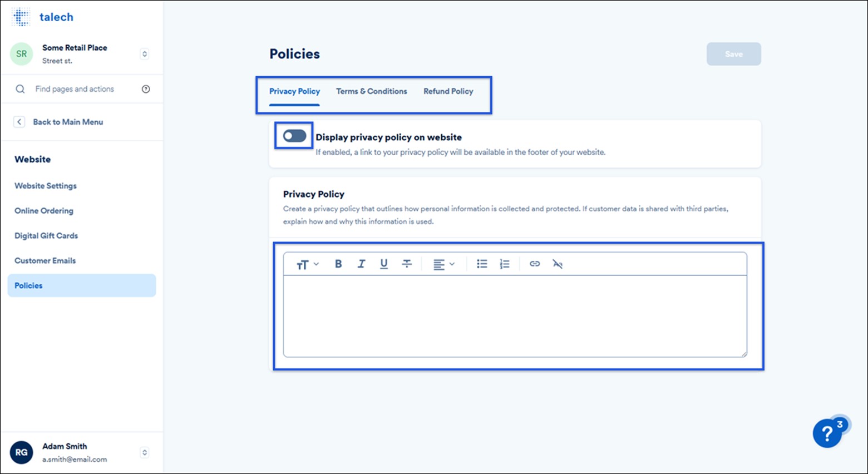The height and width of the screenshot is (474, 868).
Task: Open the text size dropdown
Action: pos(307,264)
